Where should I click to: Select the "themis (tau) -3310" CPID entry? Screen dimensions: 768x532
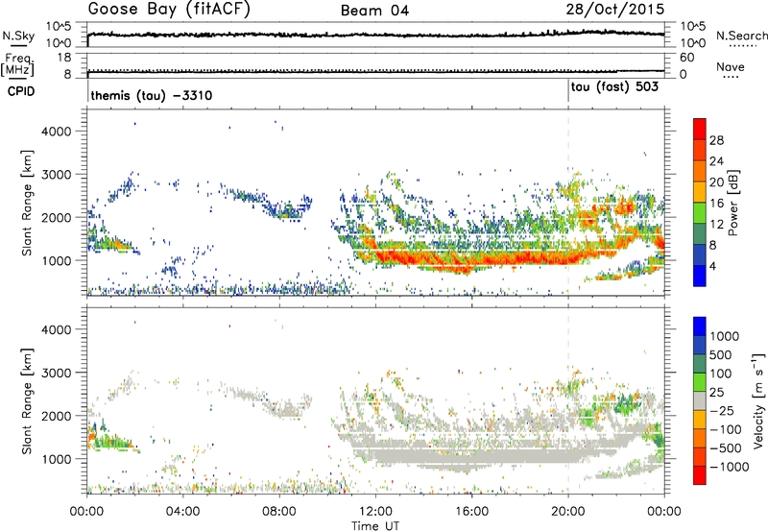[x=152, y=95]
